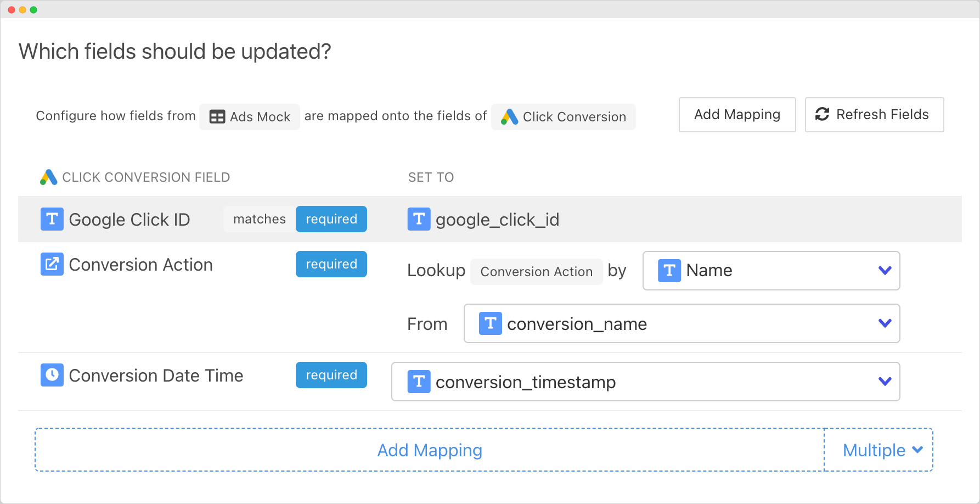Click the clock icon beside Conversion Date Time

point(52,375)
